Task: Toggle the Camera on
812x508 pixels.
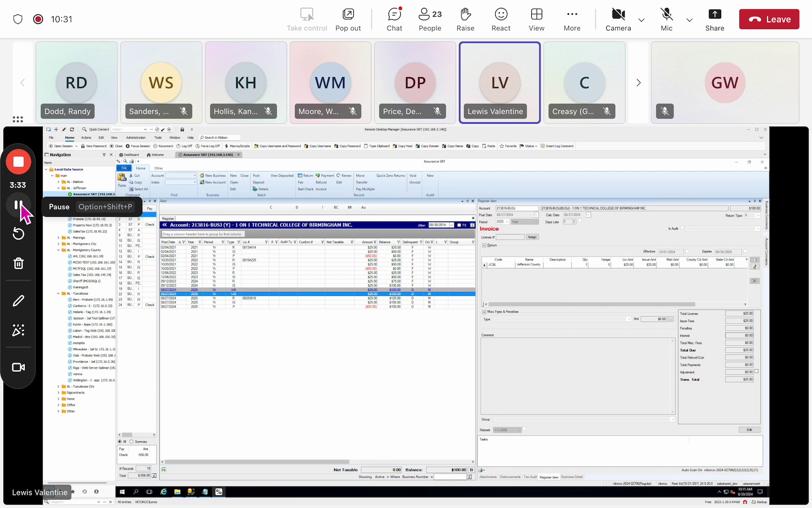Action: [x=618, y=20]
